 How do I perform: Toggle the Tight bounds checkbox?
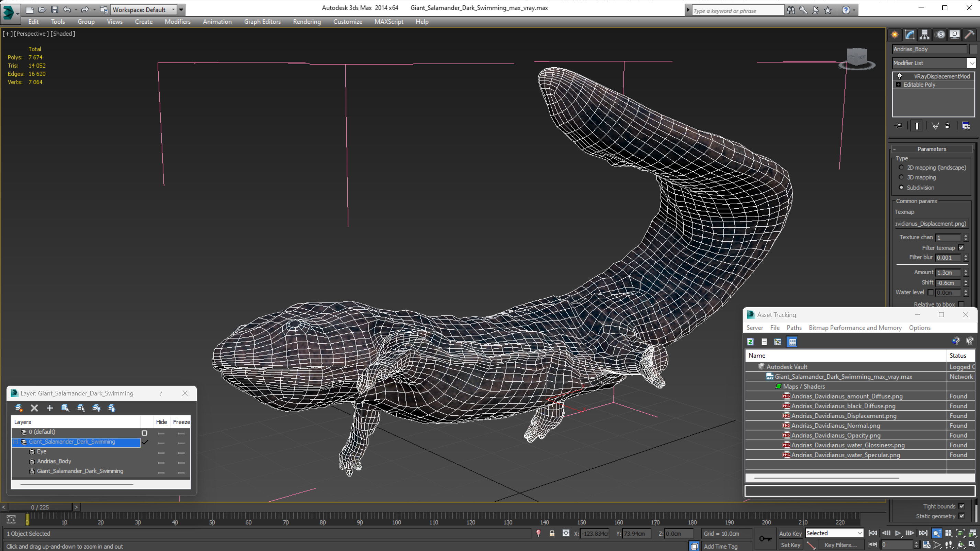[962, 506]
